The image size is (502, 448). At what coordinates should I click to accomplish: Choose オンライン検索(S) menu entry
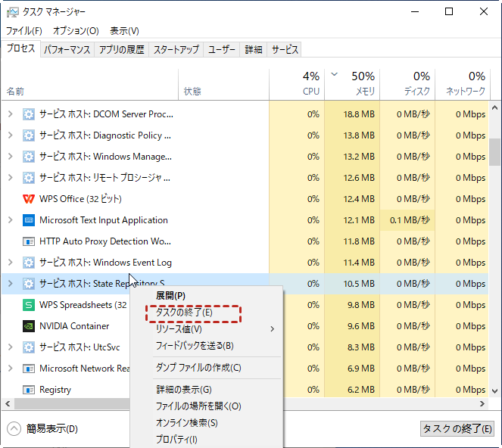(207, 423)
